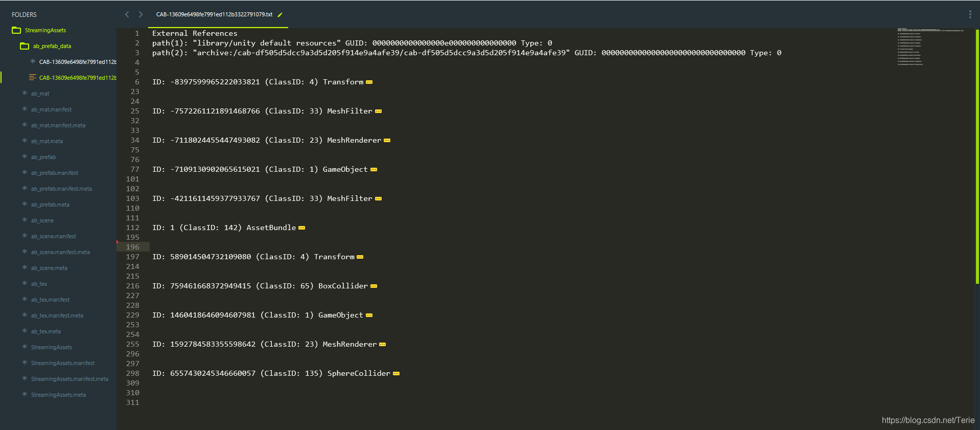The image size is (980, 430).
Task: Click the pencil icon on the tab
Action: tap(280, 15)
